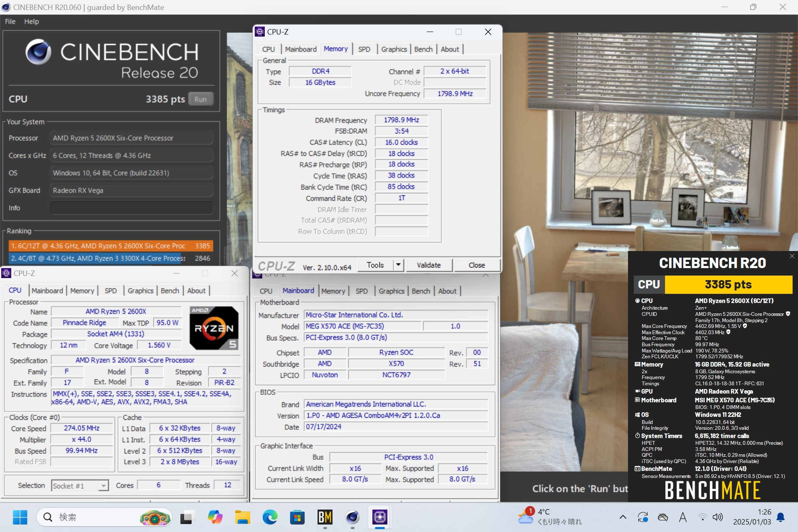Click the Cinebench Info input field
The height and width of the screenshot is (532, 798).
tap(131, 208)
